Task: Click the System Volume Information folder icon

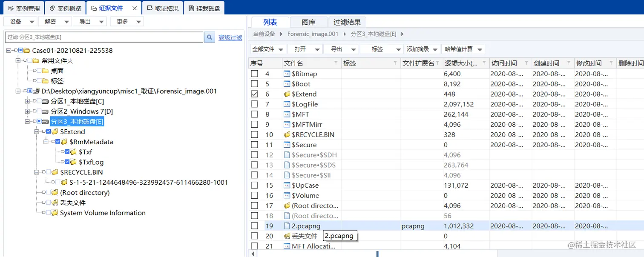Action: click(55, 213)
